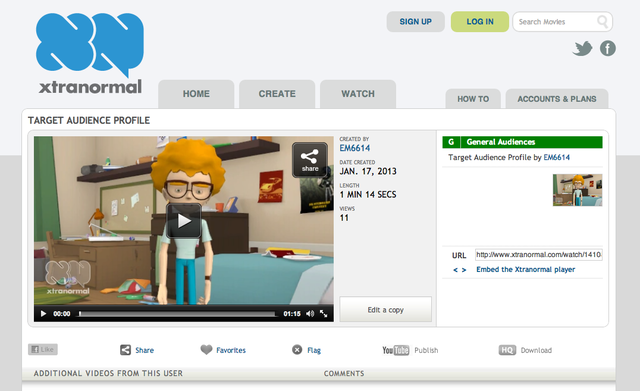This screenshot has height=391, width=640.
Task: Click the Download text label
Action: pyautogui.click(x=536, y=350)
